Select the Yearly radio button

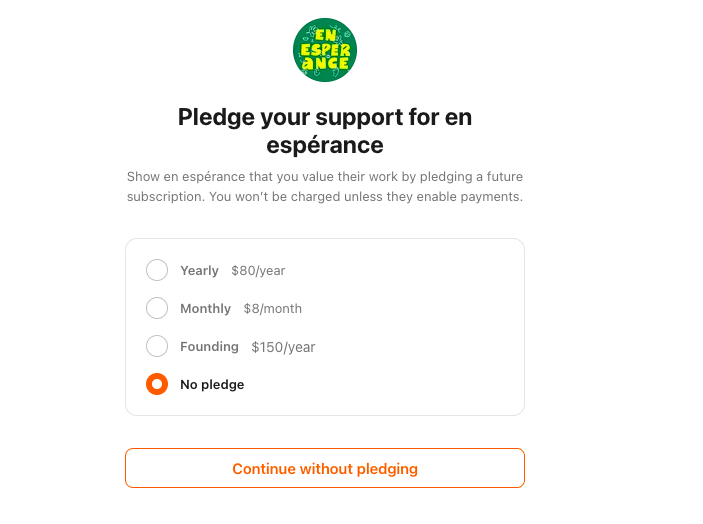pos(157,270)
